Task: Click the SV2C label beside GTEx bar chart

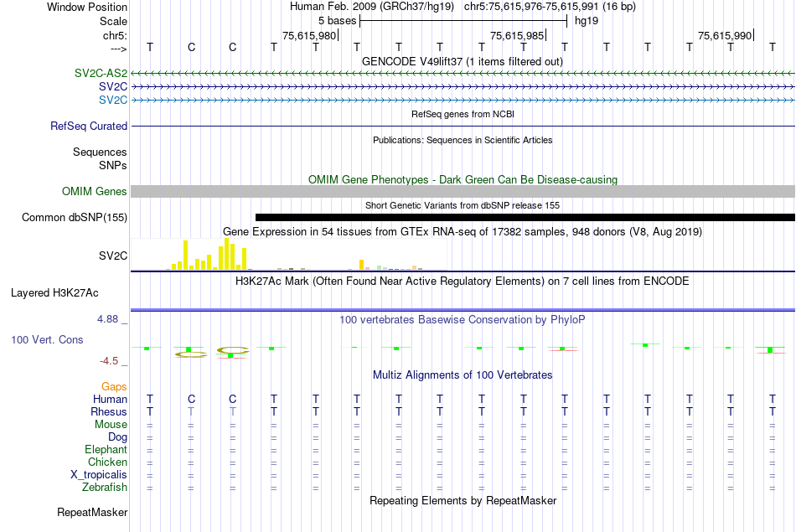Action: 113,256
